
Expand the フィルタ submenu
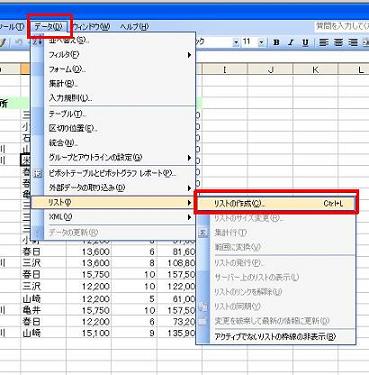tap(189, 55)
